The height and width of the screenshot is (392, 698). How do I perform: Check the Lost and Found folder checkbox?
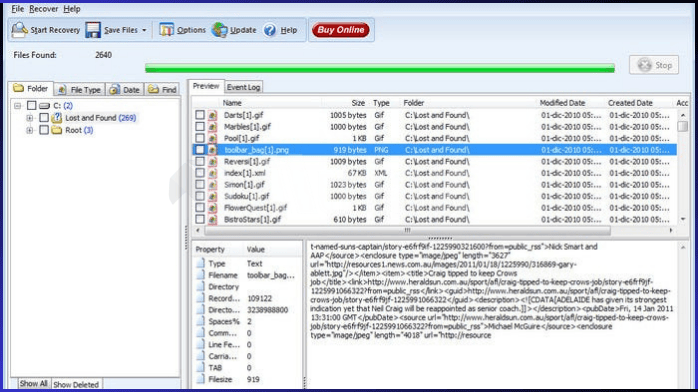(x=44, y=118)
